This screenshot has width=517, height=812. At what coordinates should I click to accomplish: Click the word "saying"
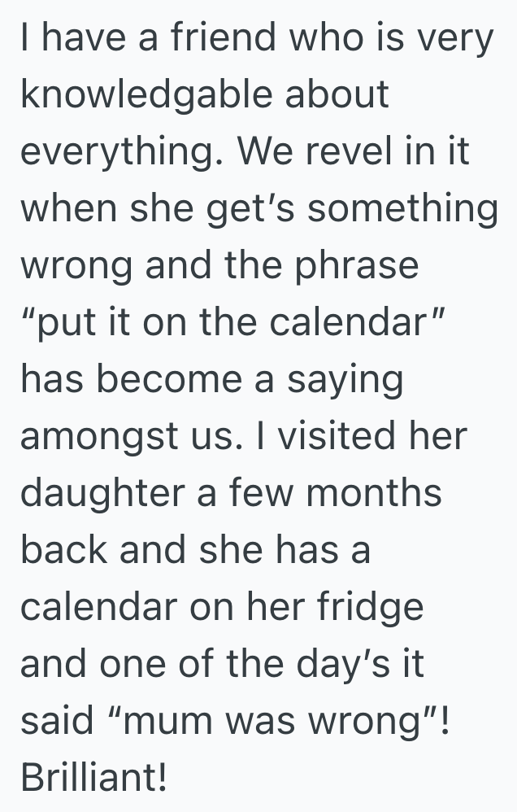(346, 382)
